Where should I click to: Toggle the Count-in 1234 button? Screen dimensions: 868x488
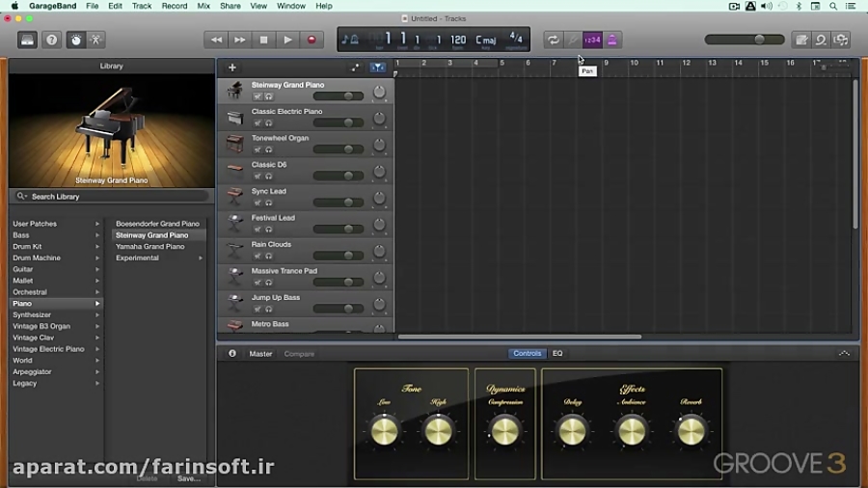click(x=592, y=40)
